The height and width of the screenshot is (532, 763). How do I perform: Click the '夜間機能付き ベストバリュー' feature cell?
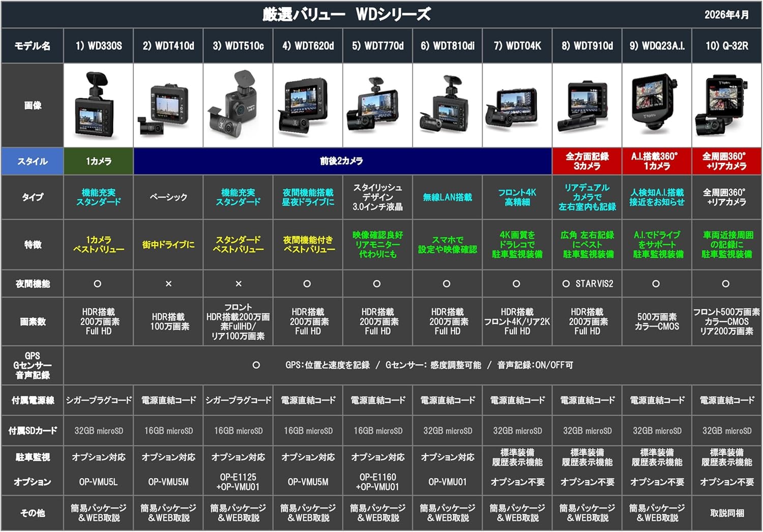(308, 245)
